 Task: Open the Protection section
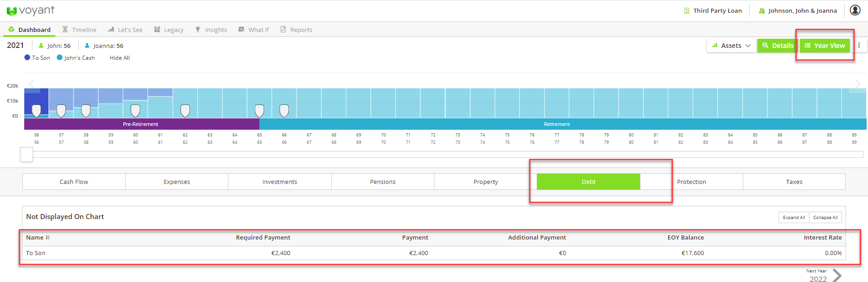coord(692,182)
